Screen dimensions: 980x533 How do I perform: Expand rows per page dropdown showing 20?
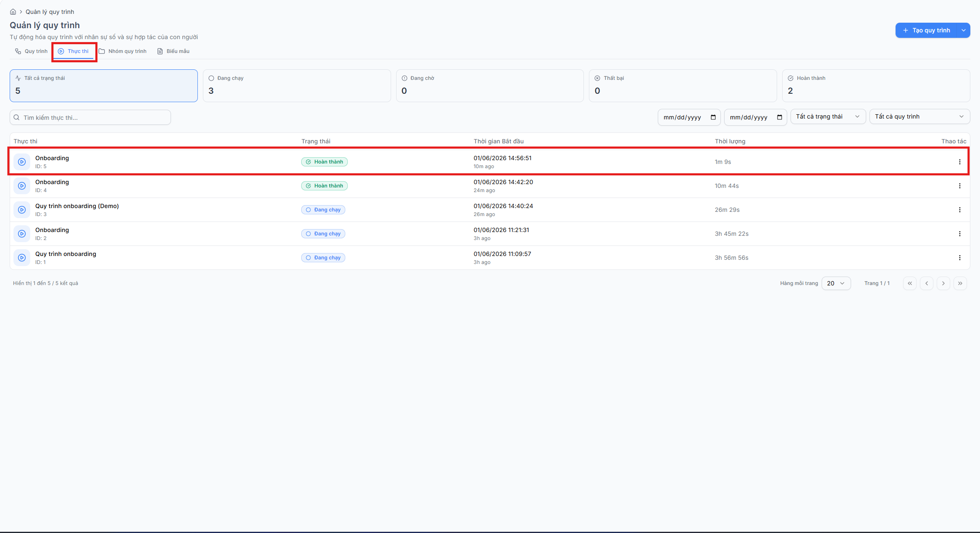[x=836, y=283]
